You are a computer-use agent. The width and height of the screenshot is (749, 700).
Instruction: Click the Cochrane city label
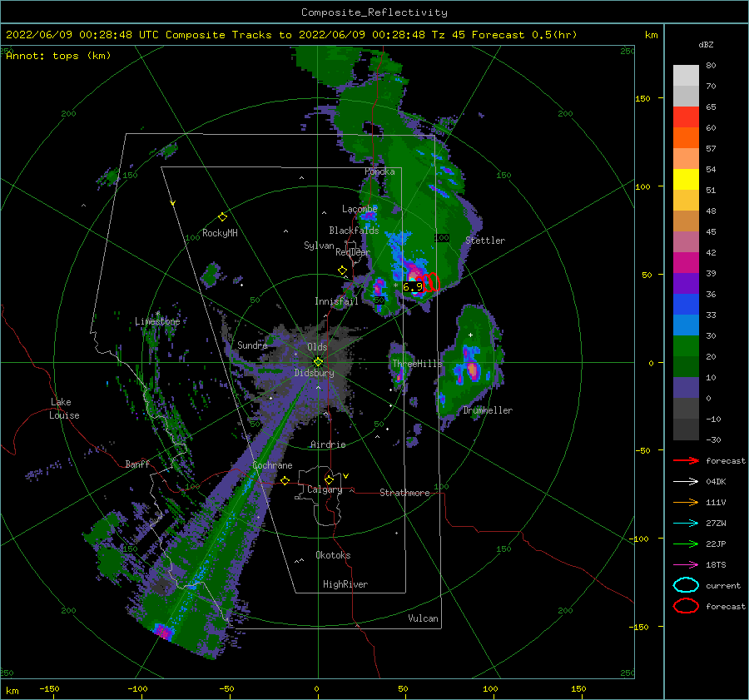coord(272,465)
